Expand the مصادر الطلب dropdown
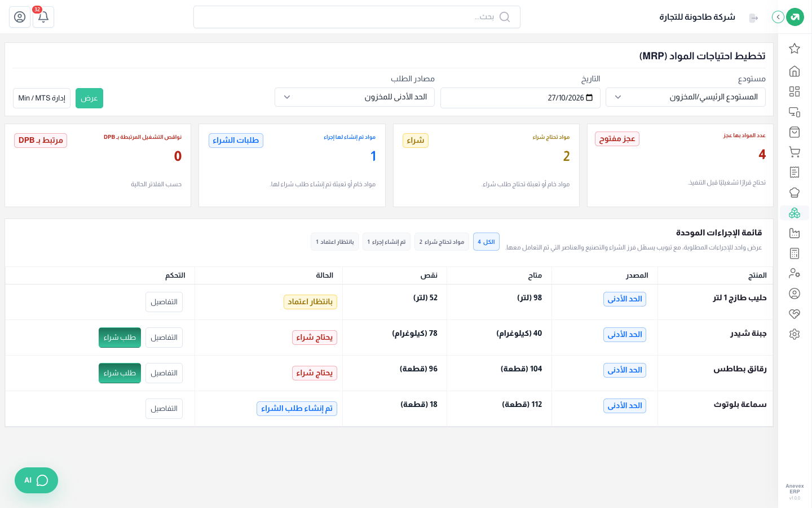Screen dimensions: 812x508 coord(355,97)
